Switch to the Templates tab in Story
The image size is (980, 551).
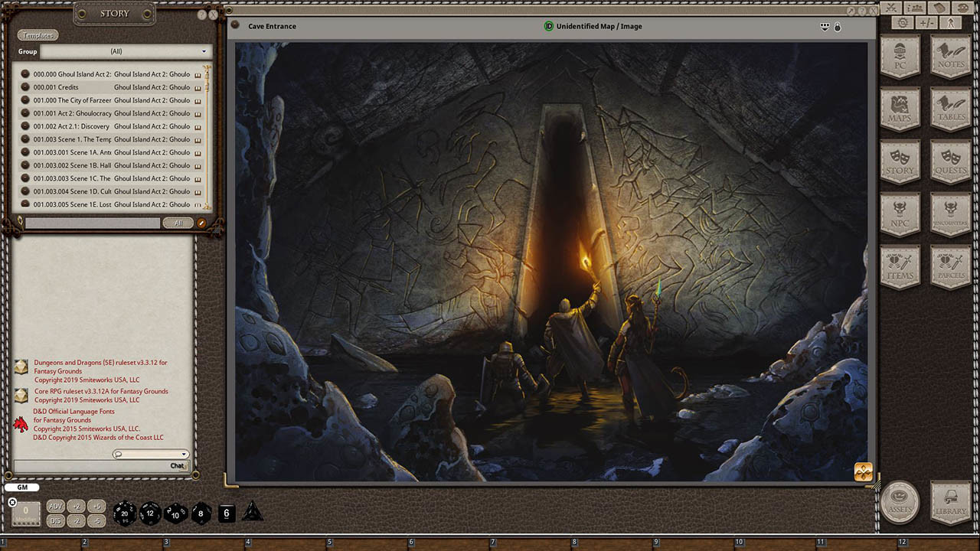[37, 34]
